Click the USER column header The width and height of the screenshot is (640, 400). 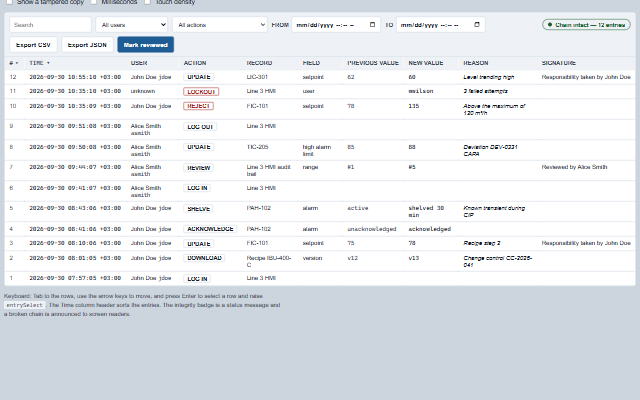tap(139, 63)
